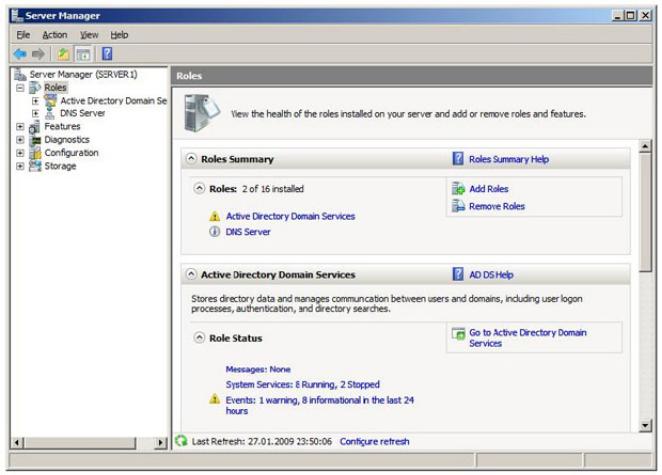Open the View menu

click(89, 35)
